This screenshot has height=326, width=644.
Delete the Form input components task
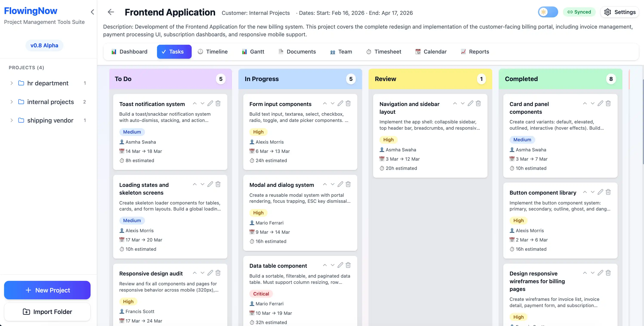tap(348, 103)
